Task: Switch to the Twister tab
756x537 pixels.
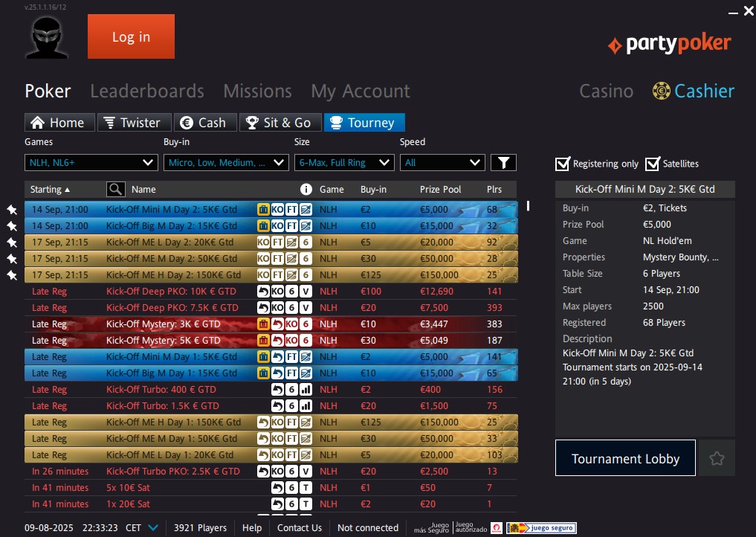Action: pos(135,123)
